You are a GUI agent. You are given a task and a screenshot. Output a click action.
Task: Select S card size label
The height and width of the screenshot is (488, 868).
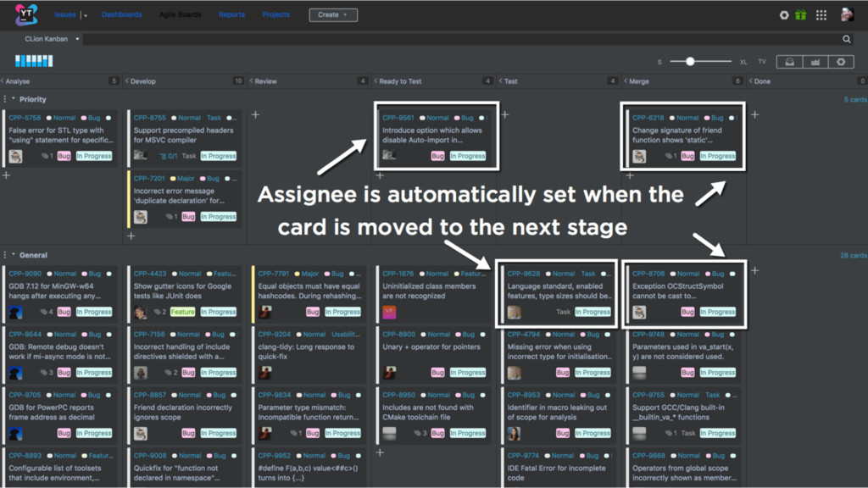(659, 62)
